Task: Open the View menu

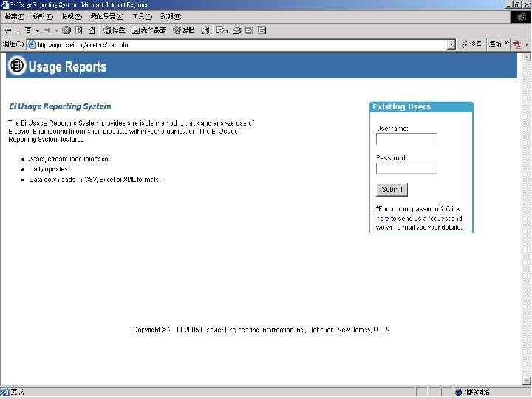Action: coord(72,16)
